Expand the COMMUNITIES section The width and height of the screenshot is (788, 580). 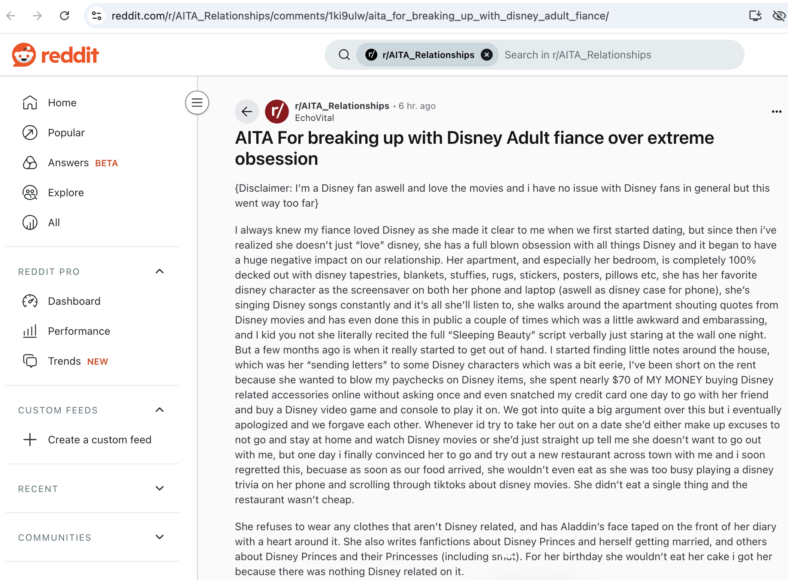159,537
